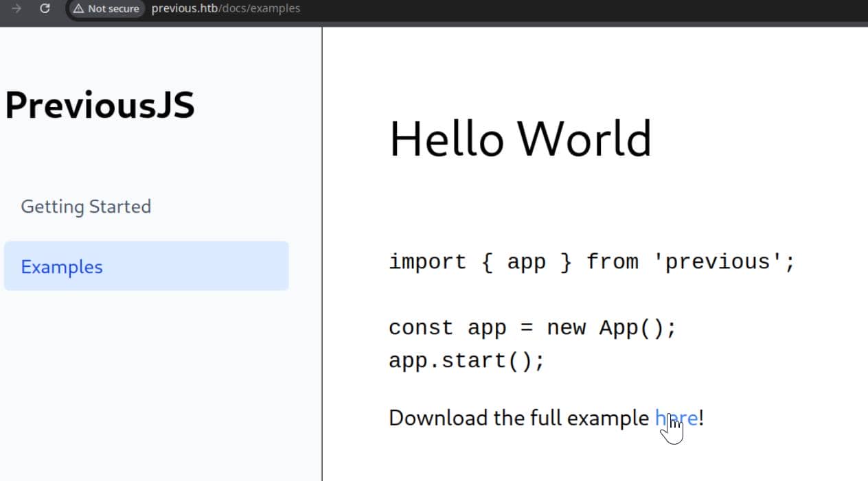The width and height of the screenshot is (868, 481).
Task: Click the warning triangle security icon
Action: coord(78,9)
